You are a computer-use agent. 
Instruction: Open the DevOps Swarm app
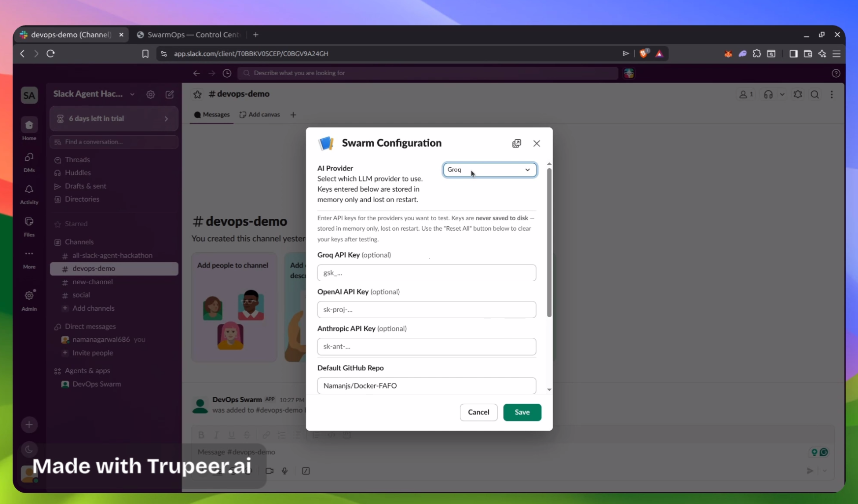[114, 384]
